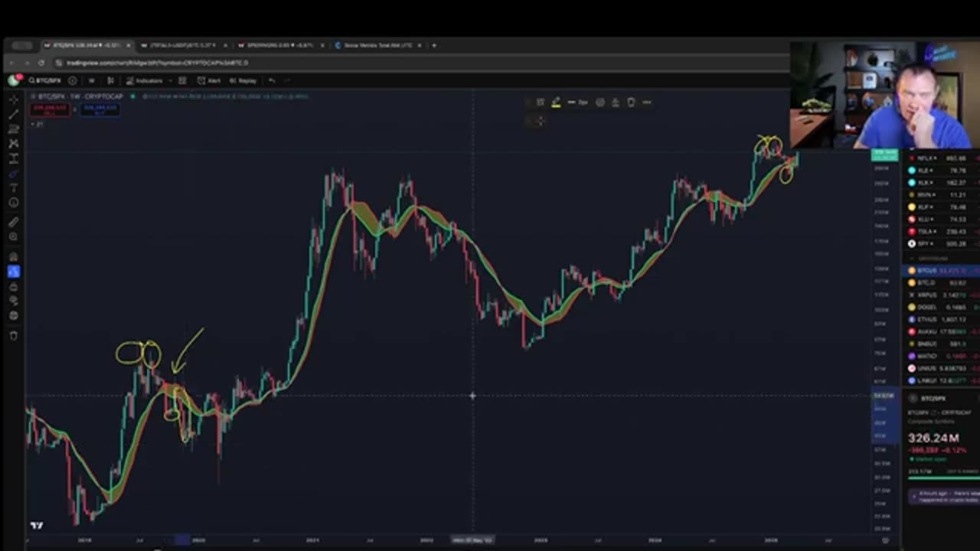The image size is (980, 551).
Task: Open brush settings gear in floating toolbar
Action: pyautogui.click(x=599, y=102)
